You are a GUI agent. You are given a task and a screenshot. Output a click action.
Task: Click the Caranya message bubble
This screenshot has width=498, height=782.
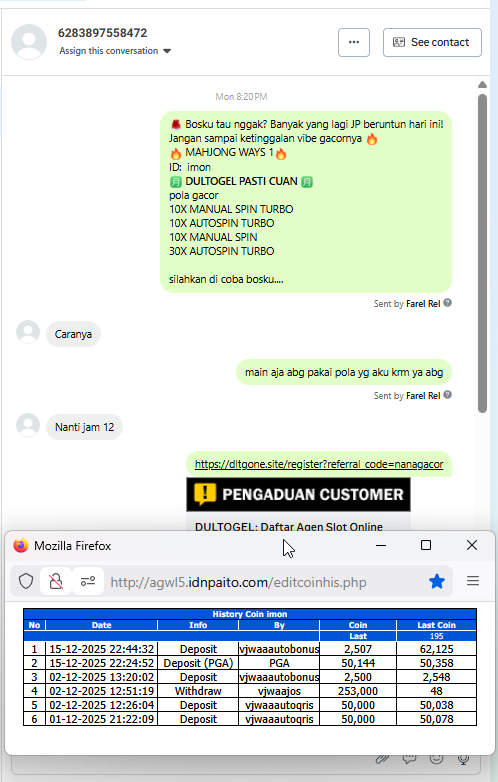[x=73, y=334]
